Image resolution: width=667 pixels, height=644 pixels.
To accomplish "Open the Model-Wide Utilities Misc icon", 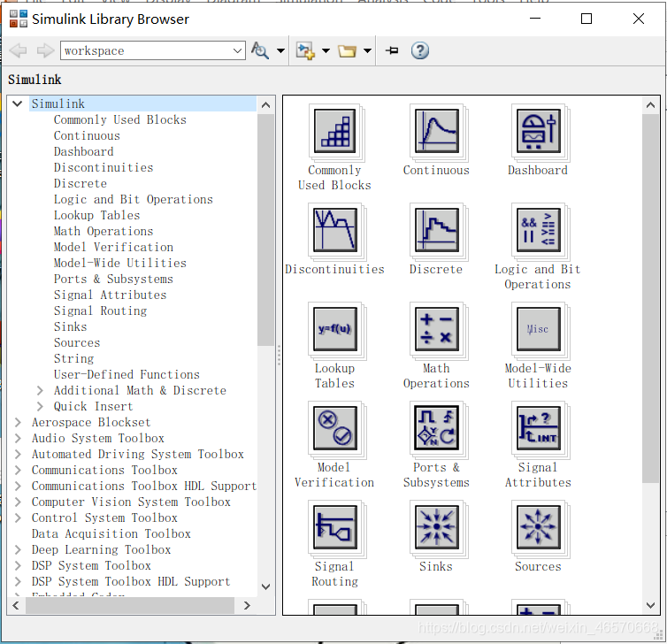I will click(538, 329).
